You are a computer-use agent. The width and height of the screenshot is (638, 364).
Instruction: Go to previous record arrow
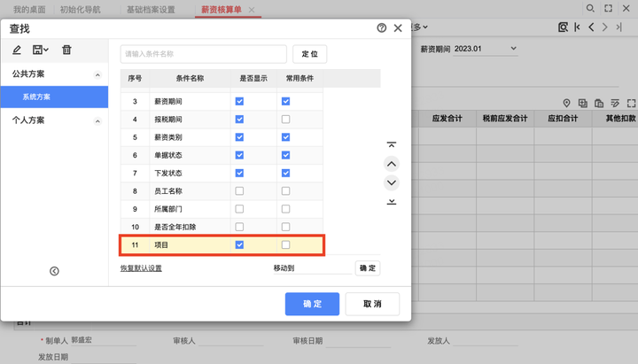(591, 27)
